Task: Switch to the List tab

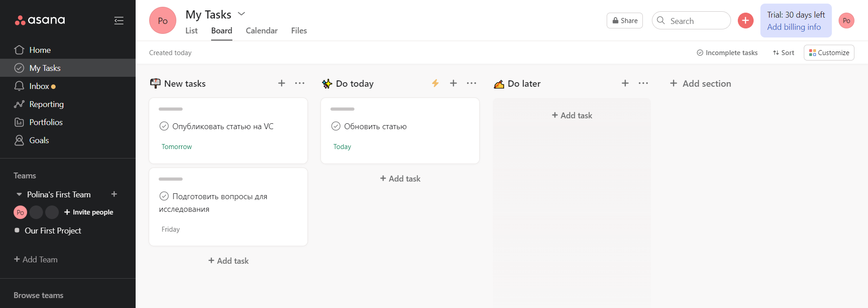Action: click(191, 31)
